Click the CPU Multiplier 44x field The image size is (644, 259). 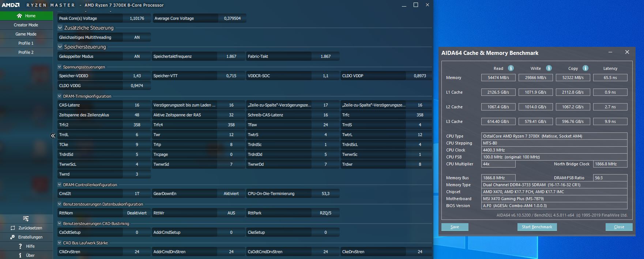coord(498,164)
